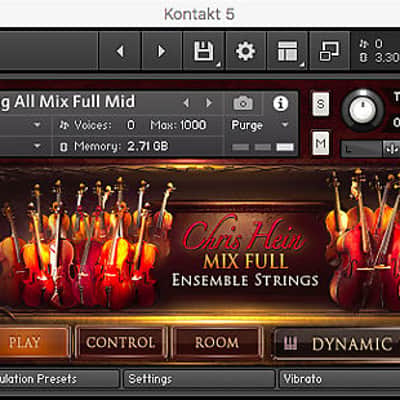This screenshot has width=400, height=400.
Task: Show instrument info with the i icon
Action: pyautogui.click(x=281, y=103)
